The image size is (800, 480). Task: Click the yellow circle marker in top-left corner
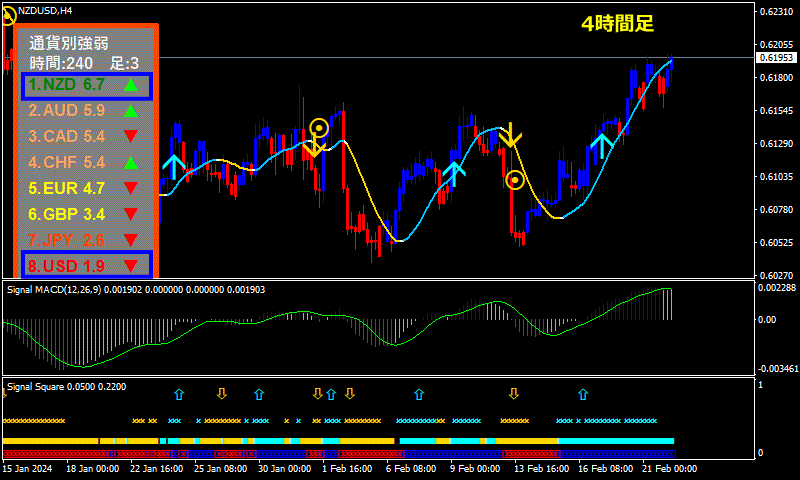pos(6,14)
